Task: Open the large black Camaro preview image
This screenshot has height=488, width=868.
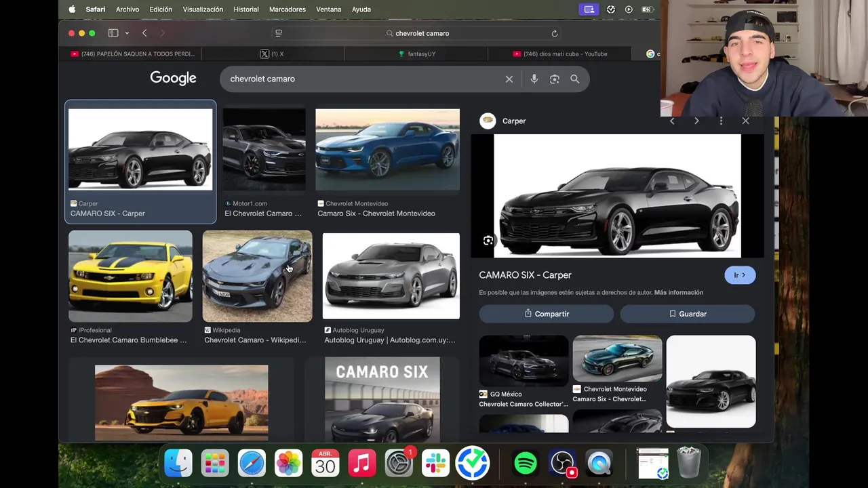Action: coord(618,196)
